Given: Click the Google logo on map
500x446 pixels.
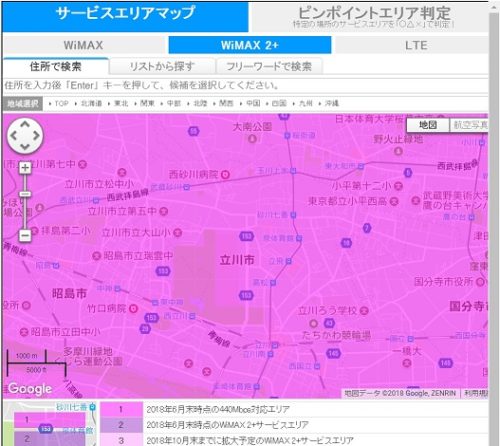Looking at the screenshot, I should [30, 389].
